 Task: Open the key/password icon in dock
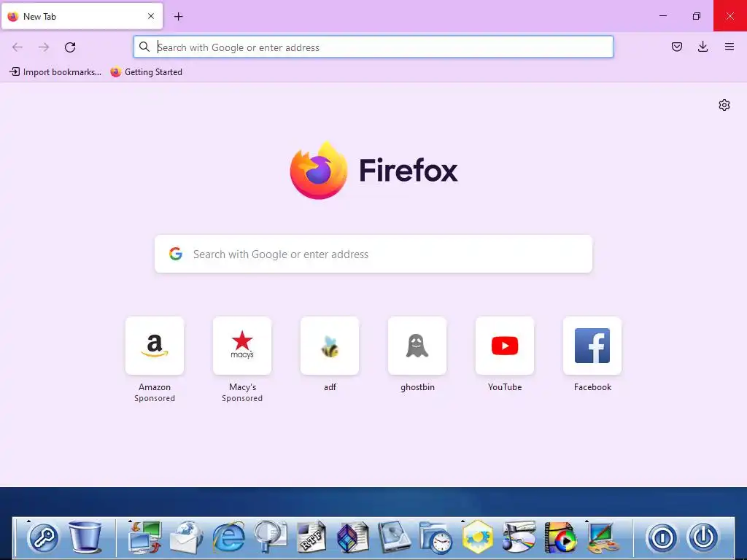tap(43, 537)
